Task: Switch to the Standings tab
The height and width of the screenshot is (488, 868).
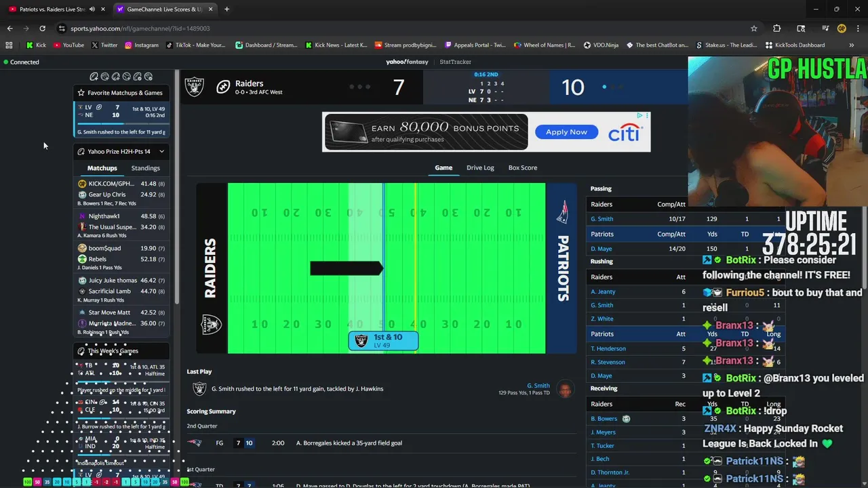Action: 146,168
